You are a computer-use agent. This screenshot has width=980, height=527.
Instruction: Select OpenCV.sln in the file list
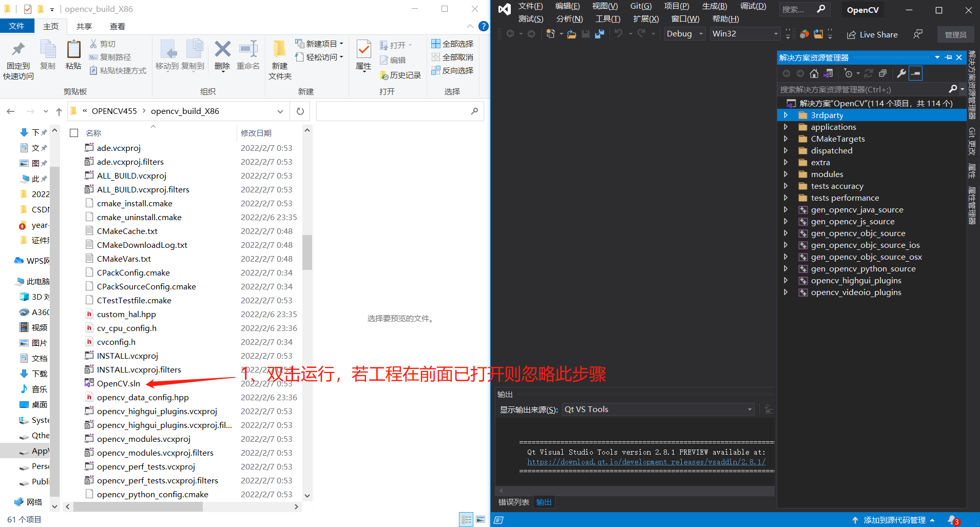118,383
